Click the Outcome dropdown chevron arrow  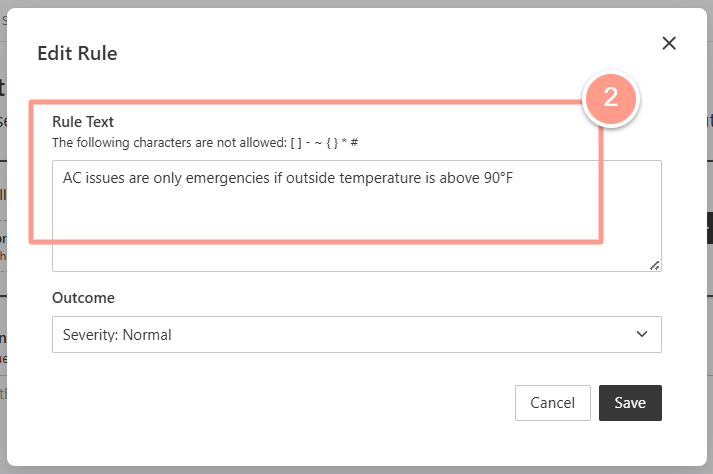pos(642,334)
